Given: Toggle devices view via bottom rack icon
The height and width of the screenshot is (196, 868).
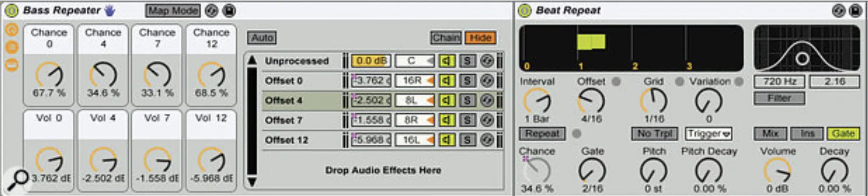Looking at the screenshot, I should coord(12,65).
